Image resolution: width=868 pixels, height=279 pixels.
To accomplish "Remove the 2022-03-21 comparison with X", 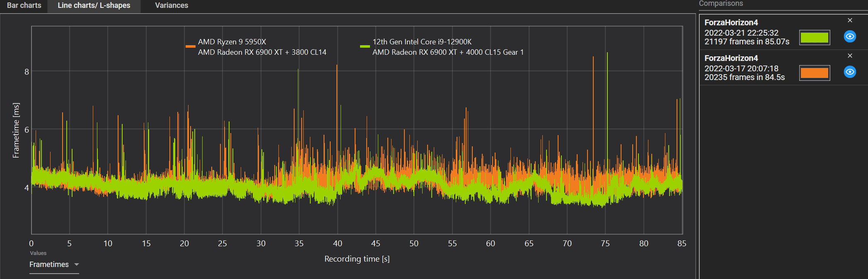I will 850,20.
